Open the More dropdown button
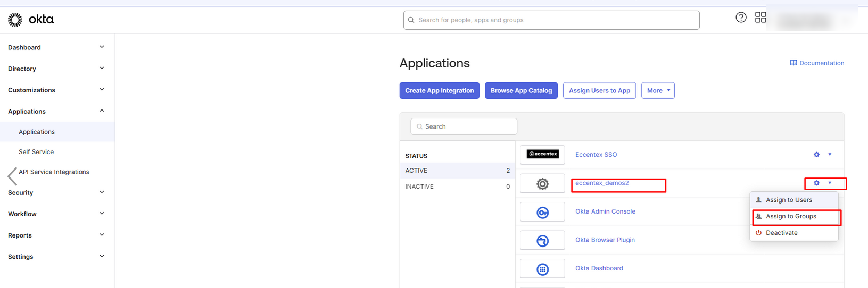Viewport: 868px width, 288px height. 658,90
